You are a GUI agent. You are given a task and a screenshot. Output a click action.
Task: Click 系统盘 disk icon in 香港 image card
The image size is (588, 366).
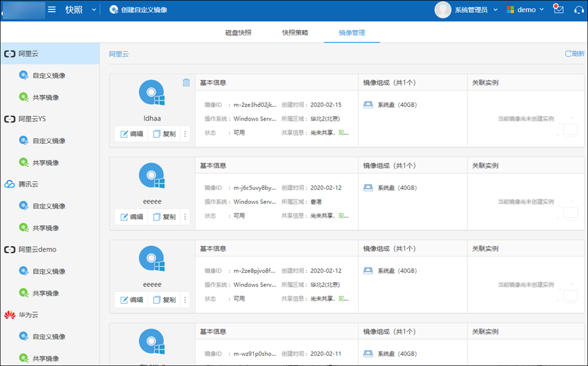(368, 188)
